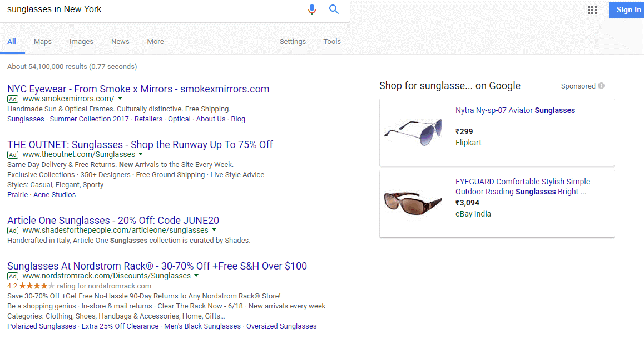Click the 'Acne Studios' sitelink

pos(54,194)
